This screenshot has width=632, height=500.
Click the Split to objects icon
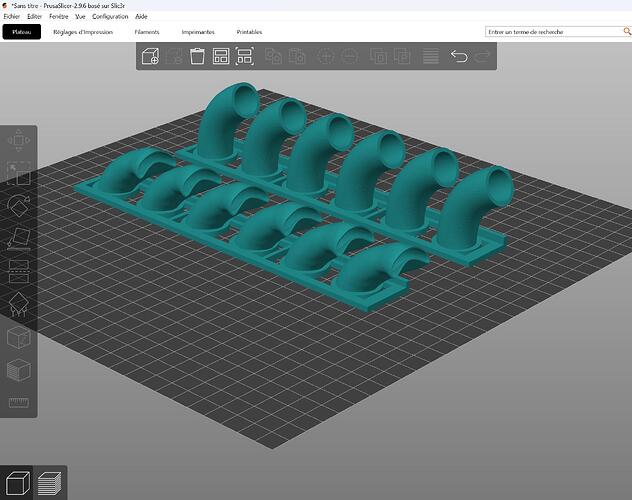[x=378, y=56]
